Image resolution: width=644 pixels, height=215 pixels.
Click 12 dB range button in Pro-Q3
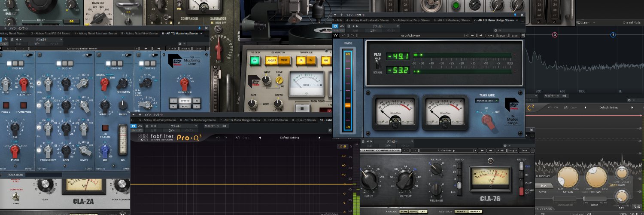pos(343,147)
